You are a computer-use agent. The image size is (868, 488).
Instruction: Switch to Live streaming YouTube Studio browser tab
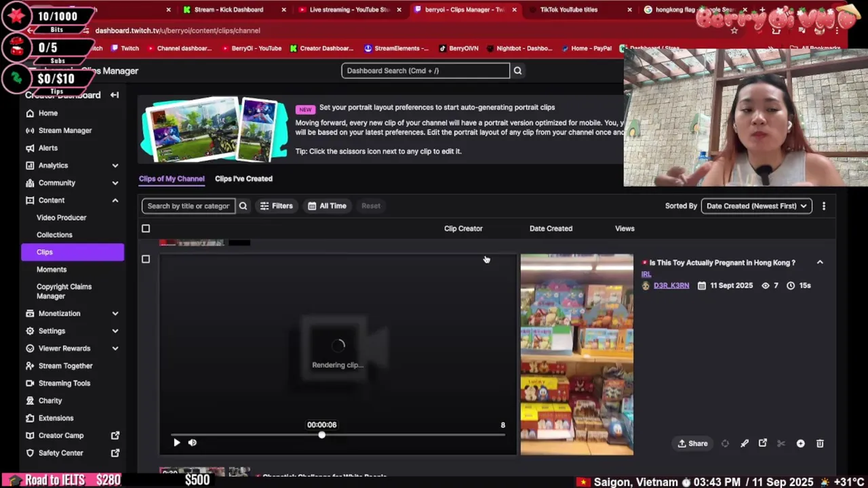click(x=349, y=9)
